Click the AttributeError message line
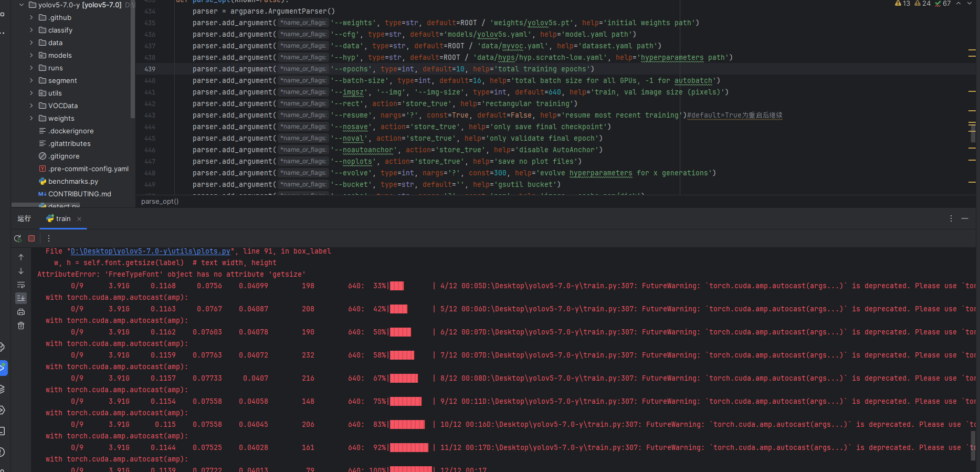The width and height of the screenshot is (980, 472). [171, 274]
